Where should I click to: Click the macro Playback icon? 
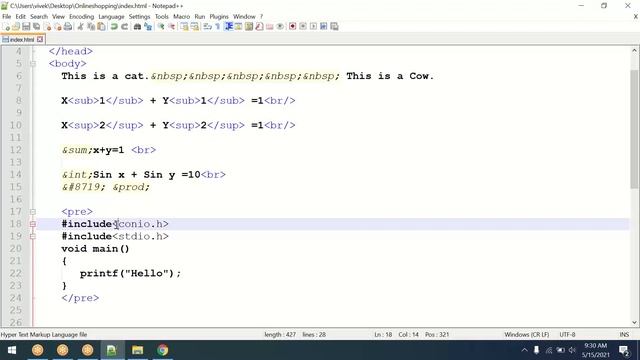pos(313,27)
